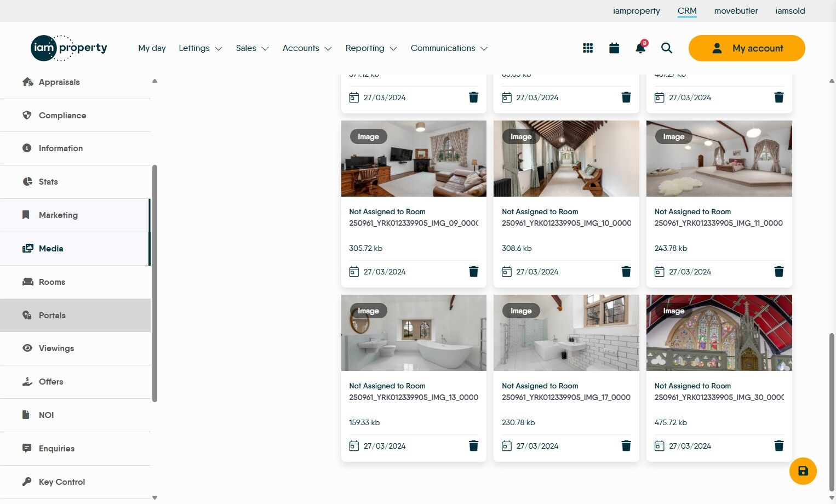Viewport: 836px width, 504px height.
Task: Delete the 371 kb image using trash icon
Action: coord(474,98)
